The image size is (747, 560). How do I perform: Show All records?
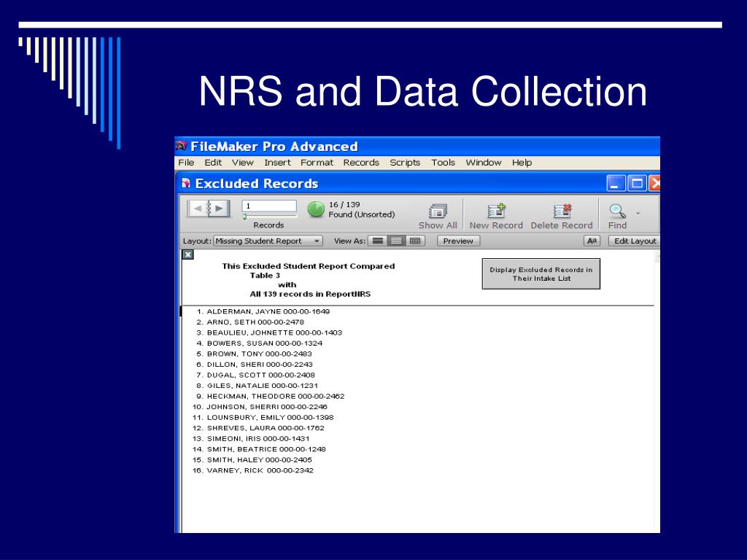point(438,216)
